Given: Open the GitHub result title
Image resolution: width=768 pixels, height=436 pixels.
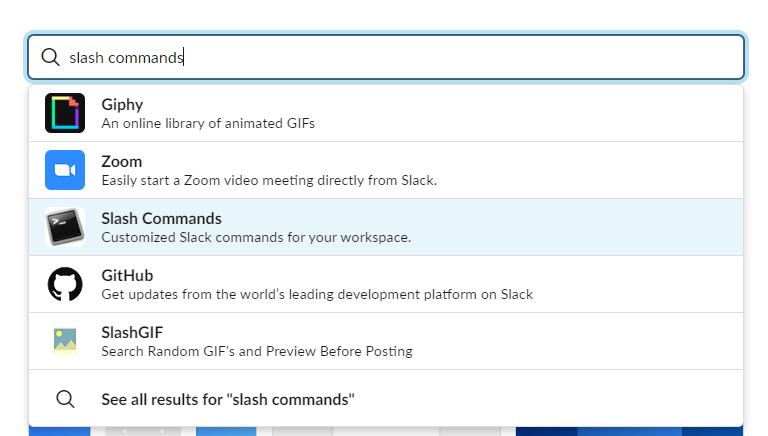Looking at the screenshot, I should [126, 275].
